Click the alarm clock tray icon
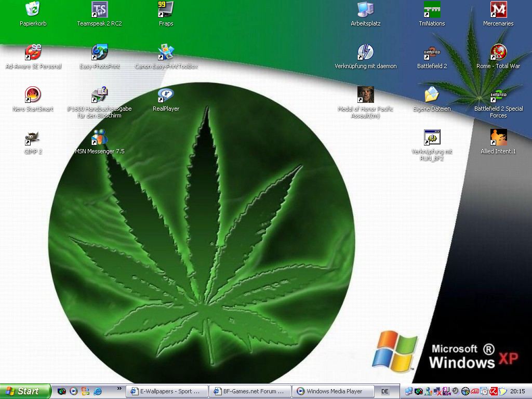 pos(484,391)
